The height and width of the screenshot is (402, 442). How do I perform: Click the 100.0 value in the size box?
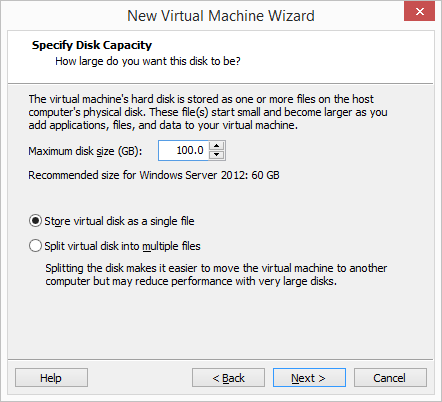[x=190, y=150]
